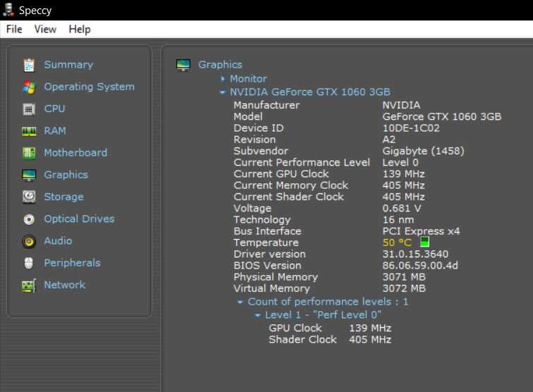Collapse Count of performance levels section
Image resolution: width=533 pixels, height=392 pixels.
click(240, 302)
